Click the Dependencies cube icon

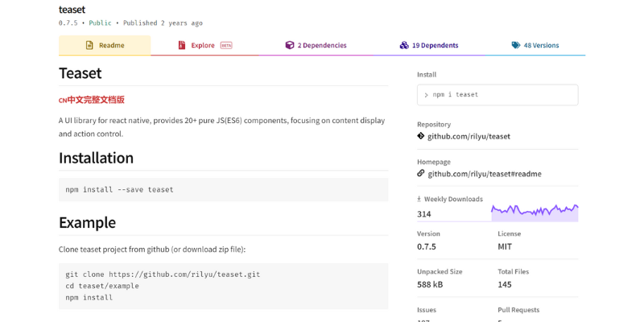(290, 45)
